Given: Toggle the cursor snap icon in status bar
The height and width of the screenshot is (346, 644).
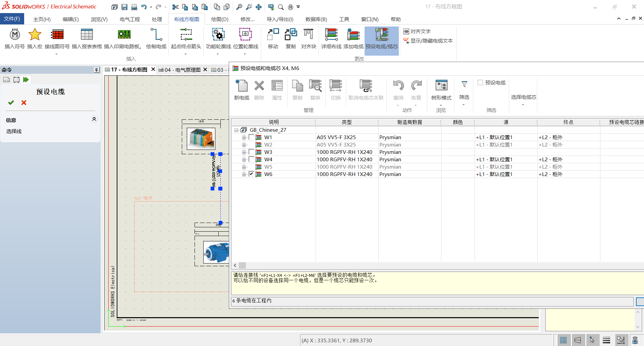Looking at the screenshot, I should tap(592, 340).
